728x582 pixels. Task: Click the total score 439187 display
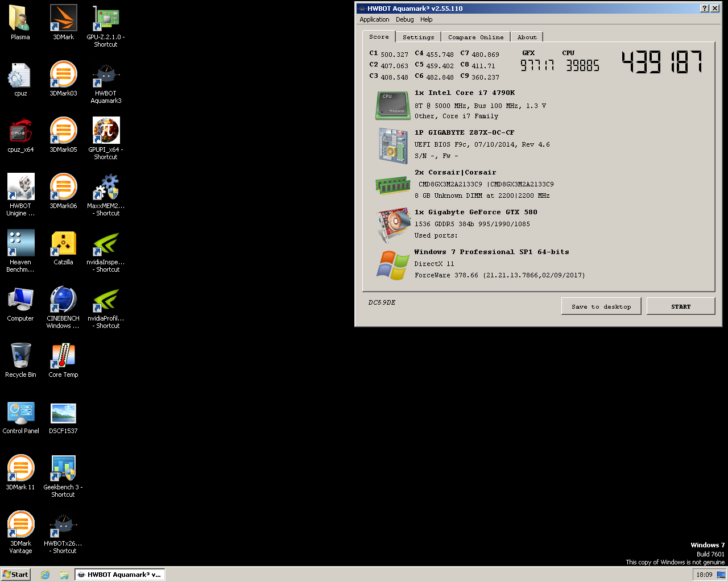(x=661, y=62)
